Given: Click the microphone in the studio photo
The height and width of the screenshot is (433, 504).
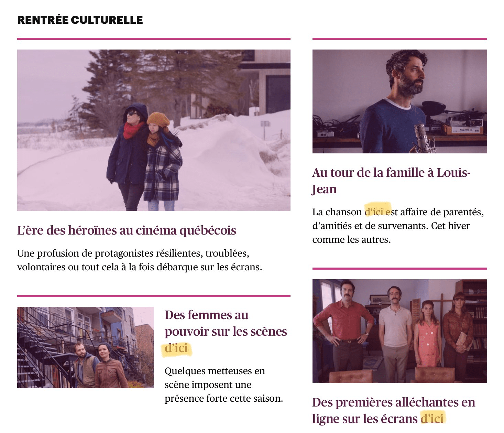Looking at the screenshot, I should pyautogui.click(x=422, y=138).
